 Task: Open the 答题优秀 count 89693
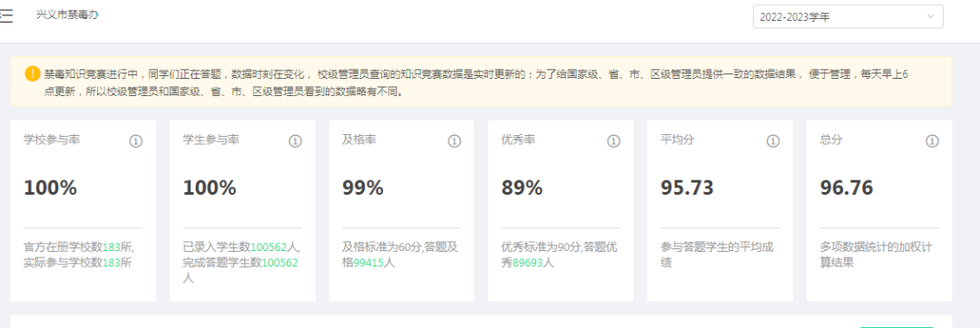click(x=528, y=263)
